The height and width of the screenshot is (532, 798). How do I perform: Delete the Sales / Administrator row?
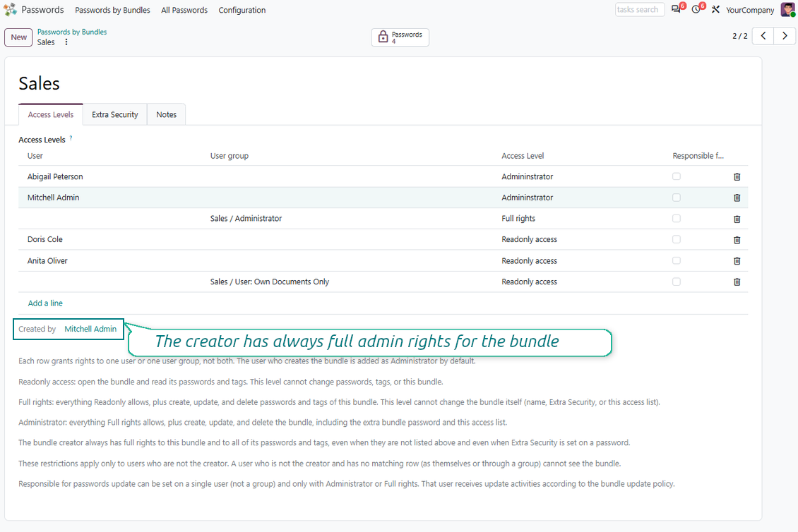(737, 219)
